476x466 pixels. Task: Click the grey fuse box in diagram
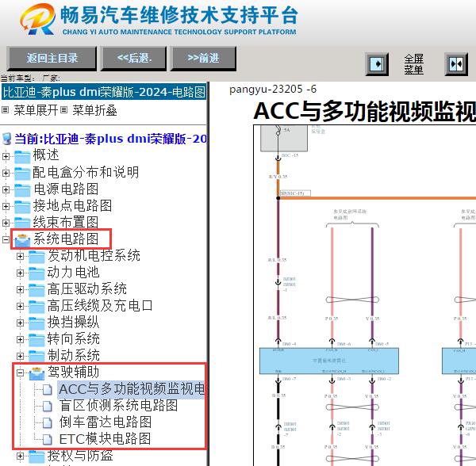point(284,138)
